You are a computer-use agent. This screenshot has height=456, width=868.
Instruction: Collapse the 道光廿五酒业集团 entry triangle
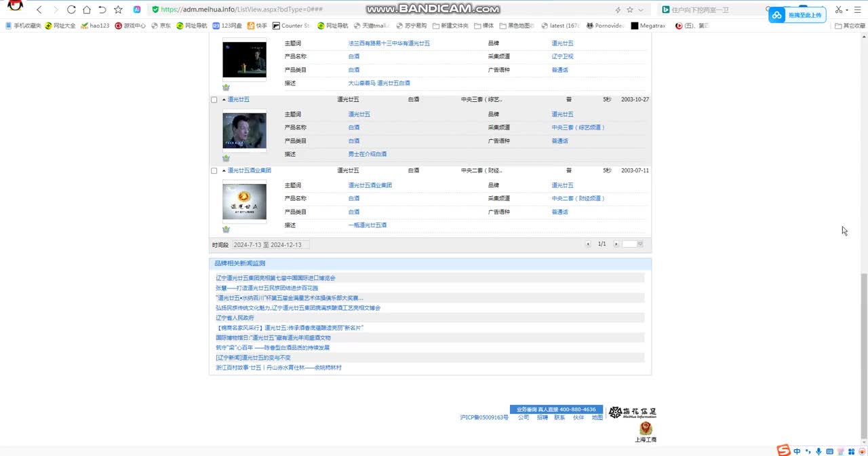[224, 171]
